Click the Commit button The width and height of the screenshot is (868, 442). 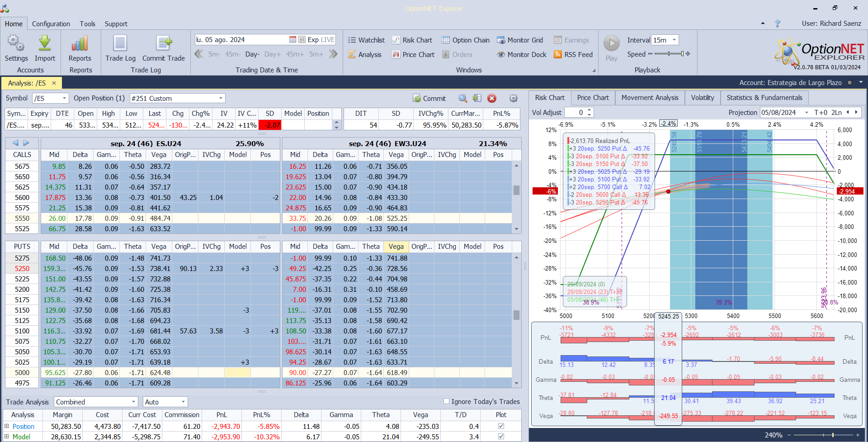coord(429,98)
